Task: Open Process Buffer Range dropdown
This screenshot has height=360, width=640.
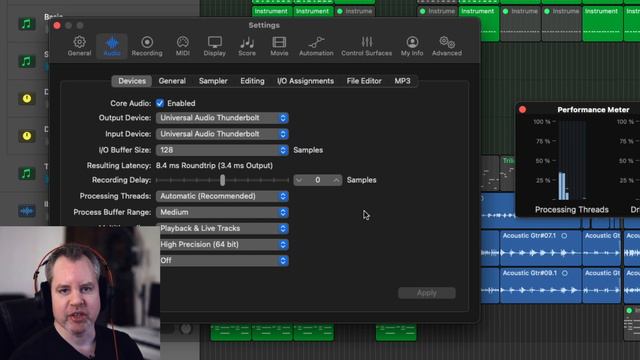Action: point(222,212)
